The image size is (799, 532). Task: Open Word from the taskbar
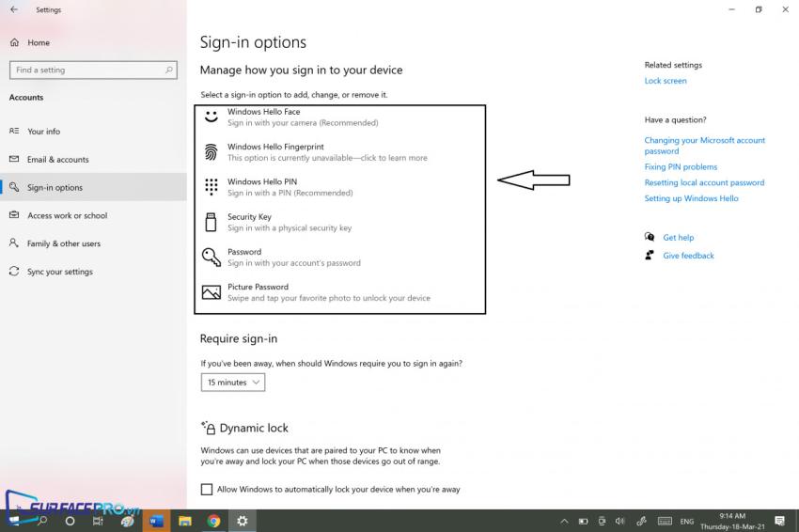tap(156, 521)
